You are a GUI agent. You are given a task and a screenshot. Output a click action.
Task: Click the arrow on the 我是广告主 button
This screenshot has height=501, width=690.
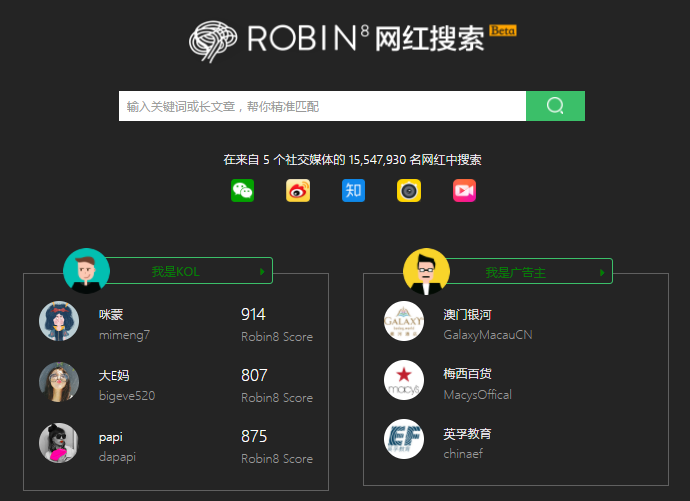602,273
